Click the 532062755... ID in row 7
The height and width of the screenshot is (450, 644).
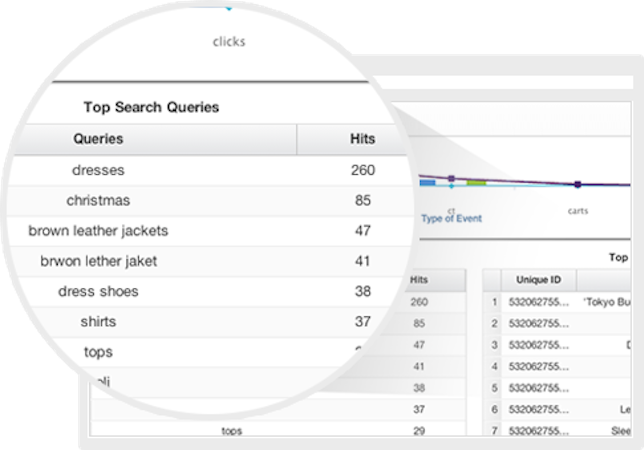[539, 431]
